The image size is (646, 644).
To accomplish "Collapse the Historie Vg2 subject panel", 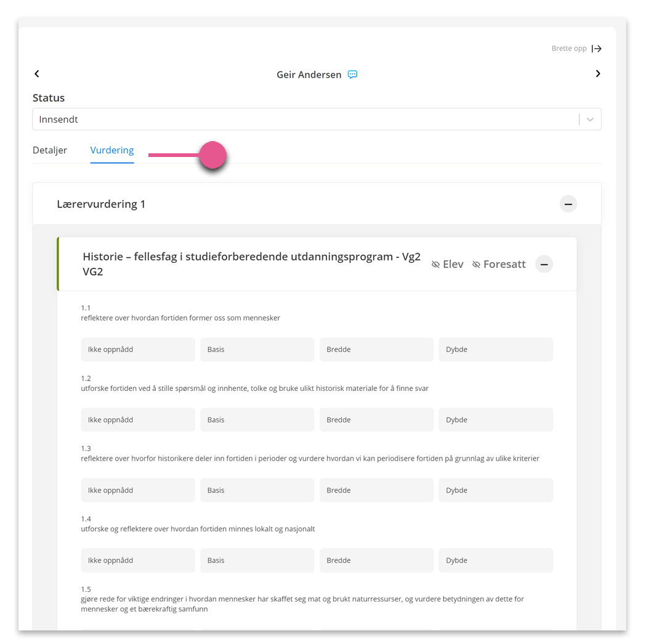I will (x=544, y=264).
